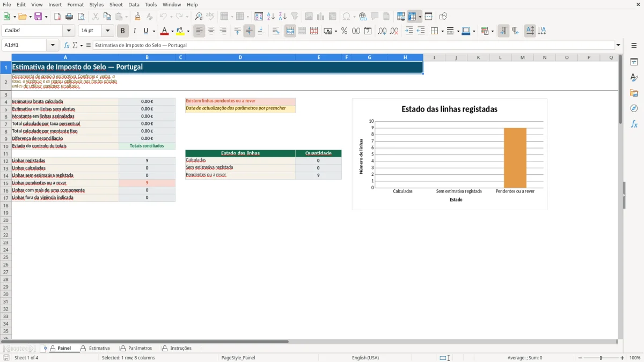
Task: Expand the formula bar dropdown arrow
Action: (x=618, y=45)
